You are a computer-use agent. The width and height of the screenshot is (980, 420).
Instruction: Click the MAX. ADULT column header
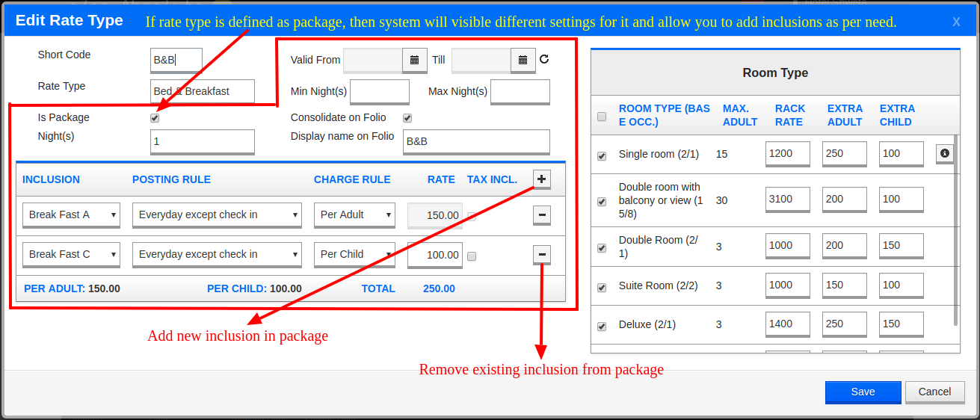coord(740,115)
